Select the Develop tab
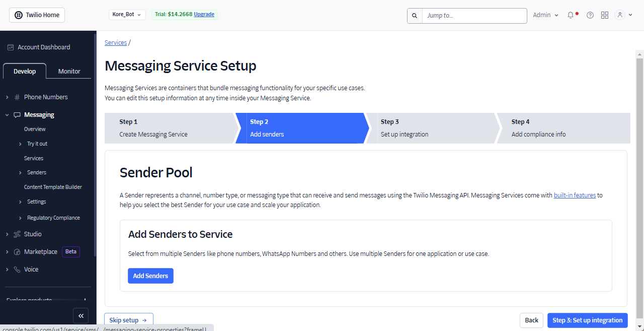This screenshot has width=644, height=331. click(x=25, y=72)
